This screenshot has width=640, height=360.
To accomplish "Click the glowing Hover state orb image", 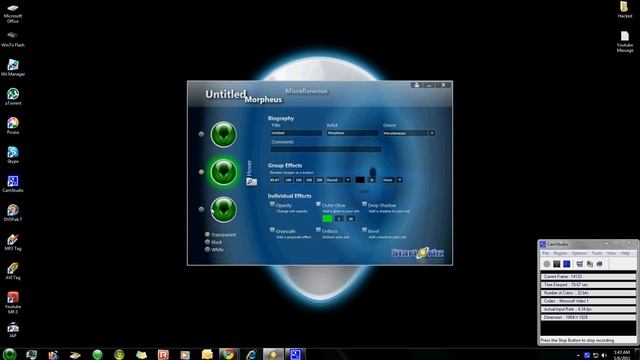I will point(223,172).
